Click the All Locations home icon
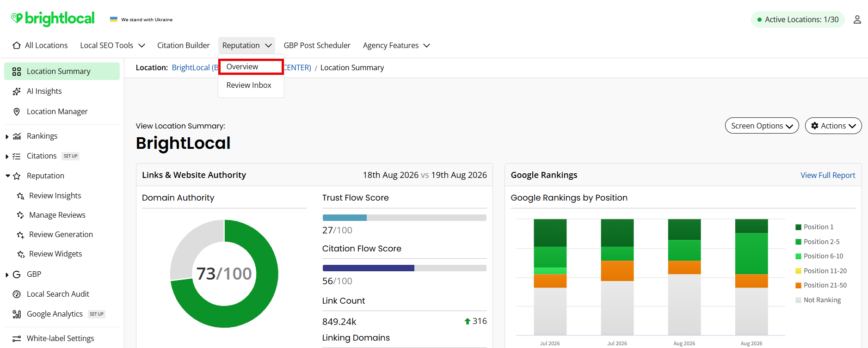The height and width of the screenshot is (348, 868). pos(17,45)
